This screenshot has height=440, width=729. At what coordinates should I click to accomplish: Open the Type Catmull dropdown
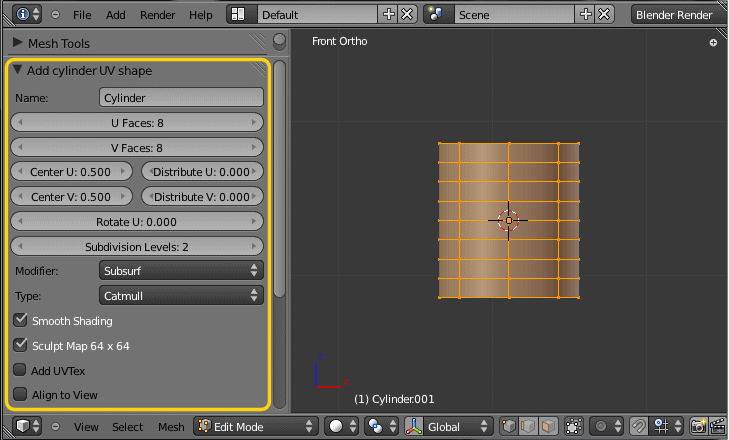click(181, 295)
